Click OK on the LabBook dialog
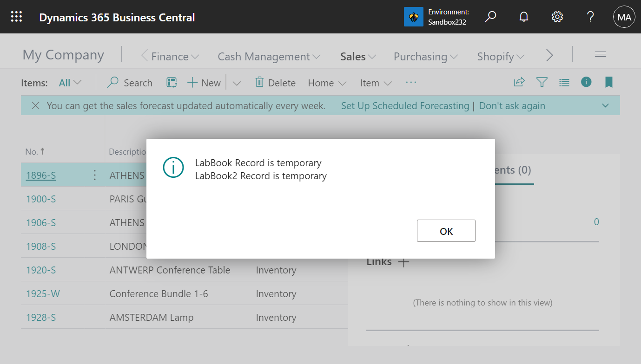The image size is (641, 364). click(x=446, y=230)
